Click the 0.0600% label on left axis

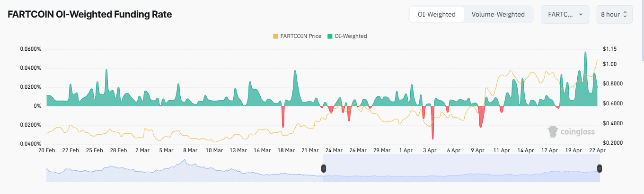click(31, 49)
